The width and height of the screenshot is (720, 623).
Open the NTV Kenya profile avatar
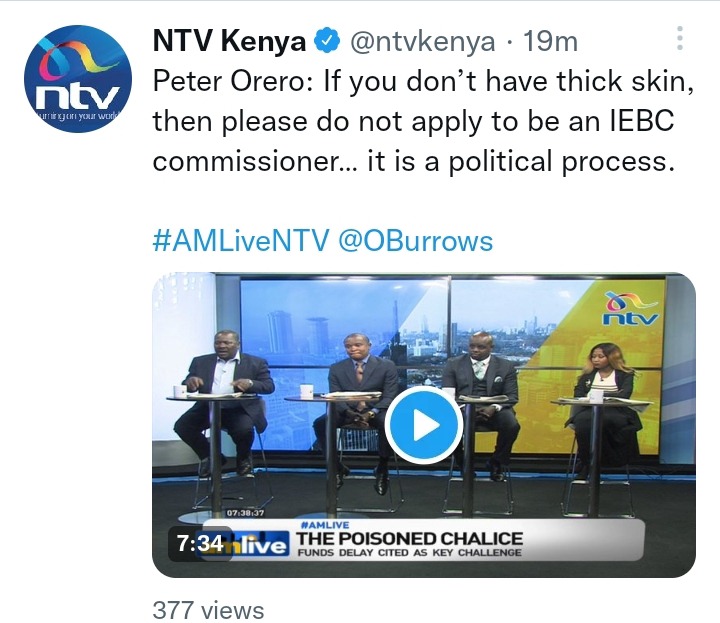[x=78, y=79]
